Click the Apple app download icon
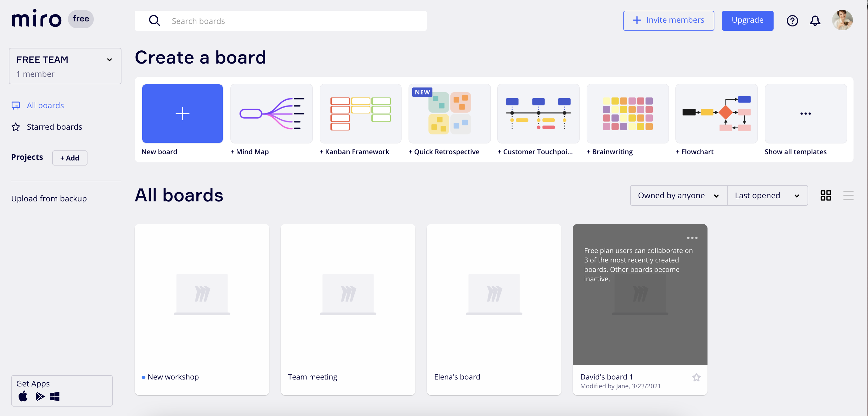Viewport: 868px width, 416px height. coord(23,396)
